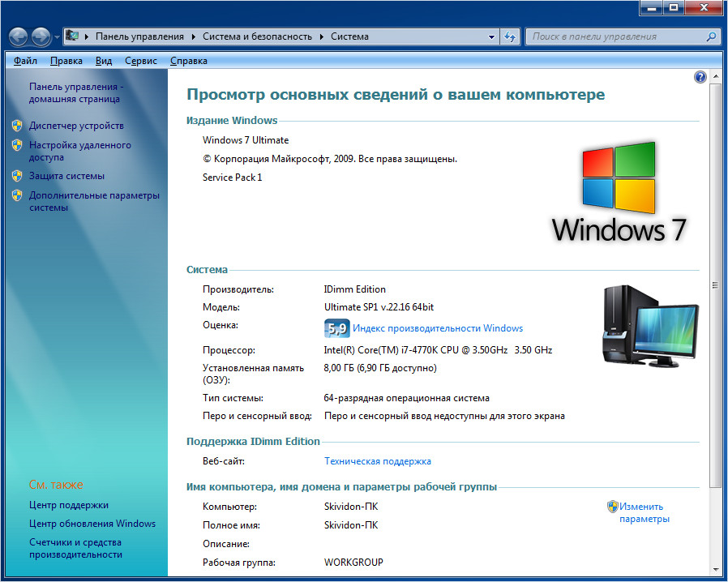The image size is (728, 582).
Task: Refresh the page with the refresh icon
Action: [510, 36]
